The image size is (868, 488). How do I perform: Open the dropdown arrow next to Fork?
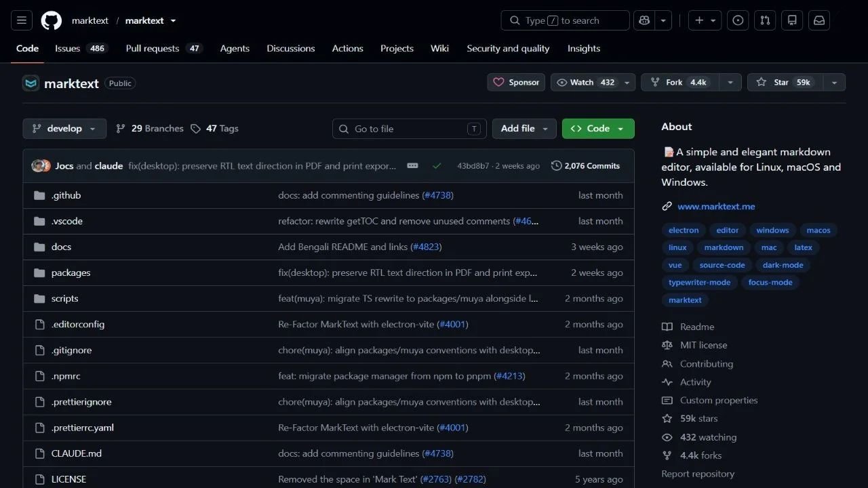(730, 82)
